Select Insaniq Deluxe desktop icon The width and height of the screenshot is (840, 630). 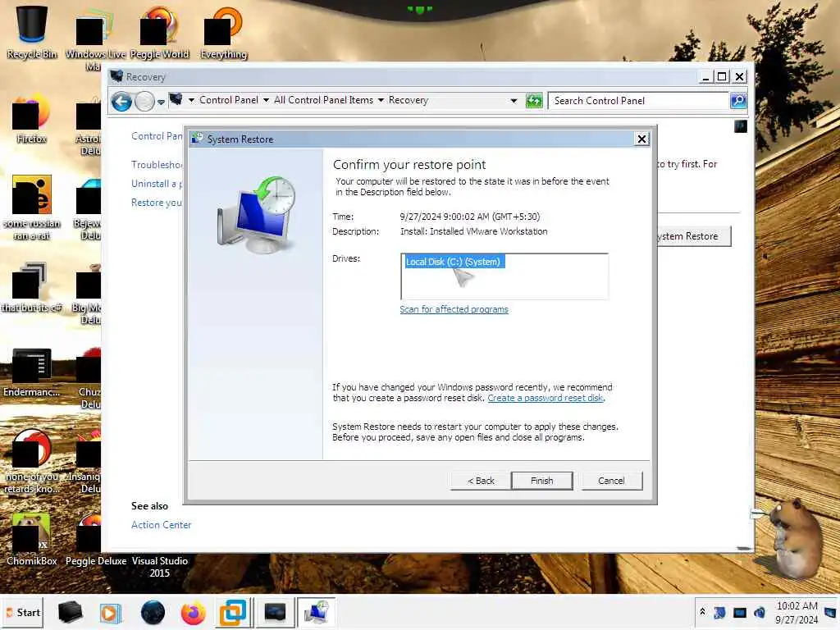[x=84, y=462]
